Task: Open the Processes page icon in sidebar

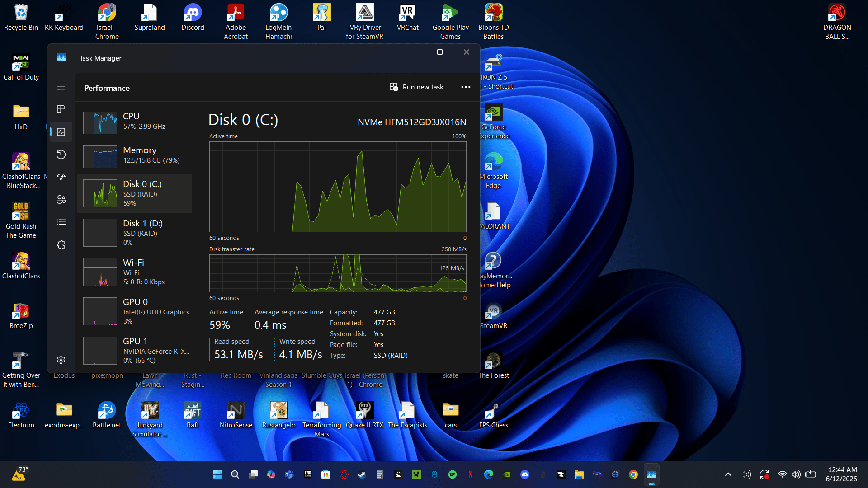Action: [61, 109]
